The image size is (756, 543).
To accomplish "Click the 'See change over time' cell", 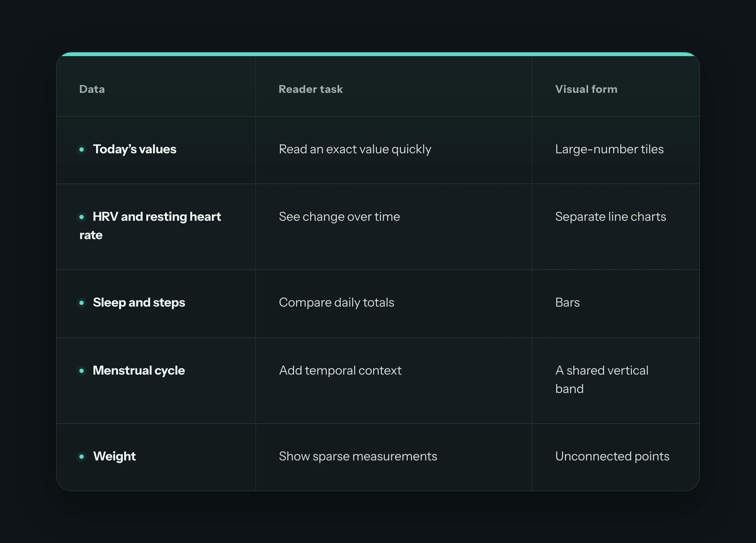I will [394, 226].
